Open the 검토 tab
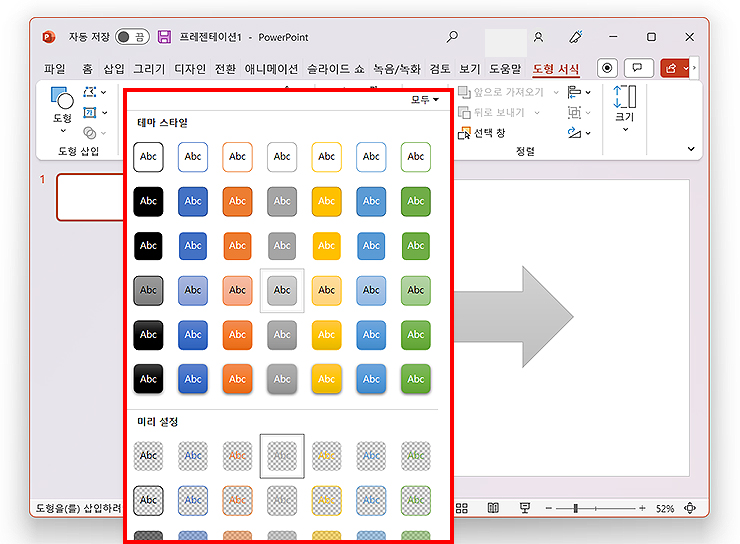The image size is (740, 544). pyautogui.click(x=440, y=69)
